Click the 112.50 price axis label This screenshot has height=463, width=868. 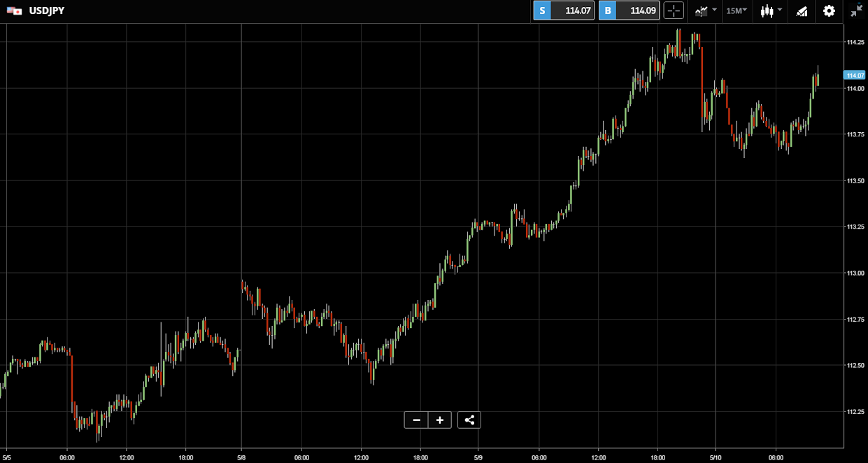point(855,365)
